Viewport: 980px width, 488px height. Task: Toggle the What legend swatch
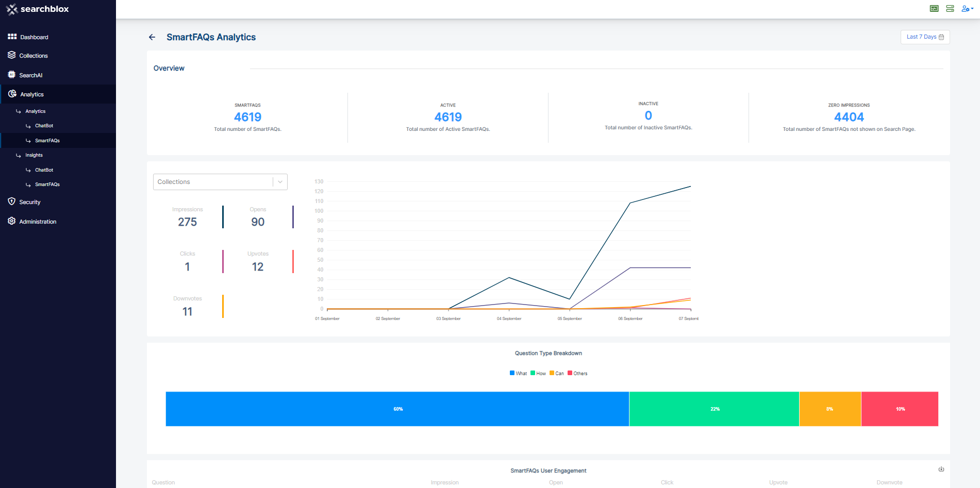[x=512, y=373]
